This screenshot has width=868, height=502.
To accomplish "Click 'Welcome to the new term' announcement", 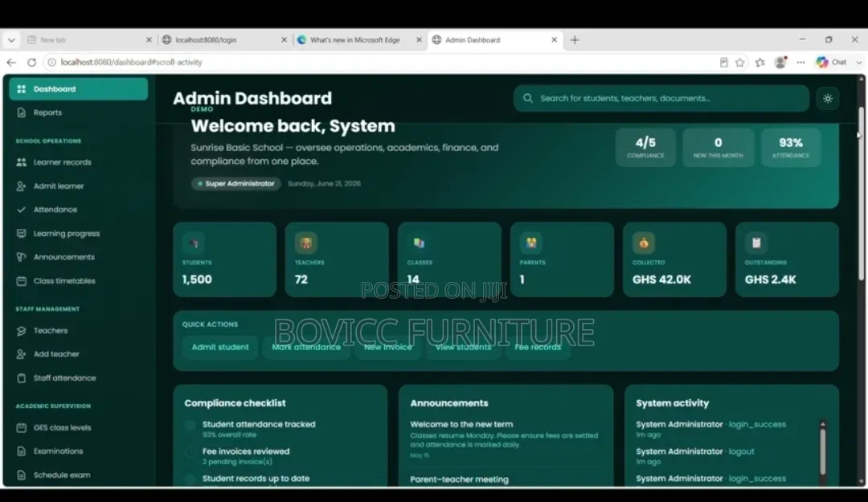I will pyautogui.click(x=461, y=425).
